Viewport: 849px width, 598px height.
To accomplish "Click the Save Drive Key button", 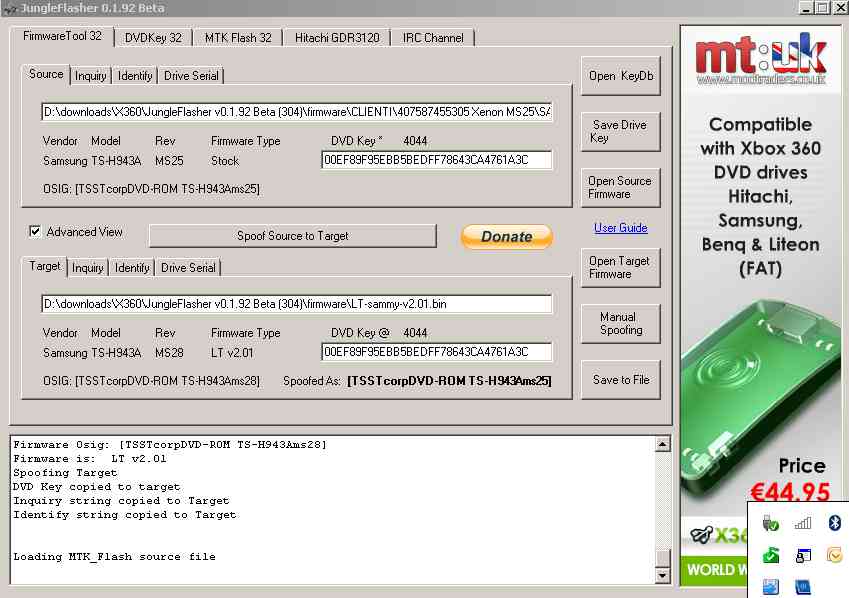I will point(621,132).
